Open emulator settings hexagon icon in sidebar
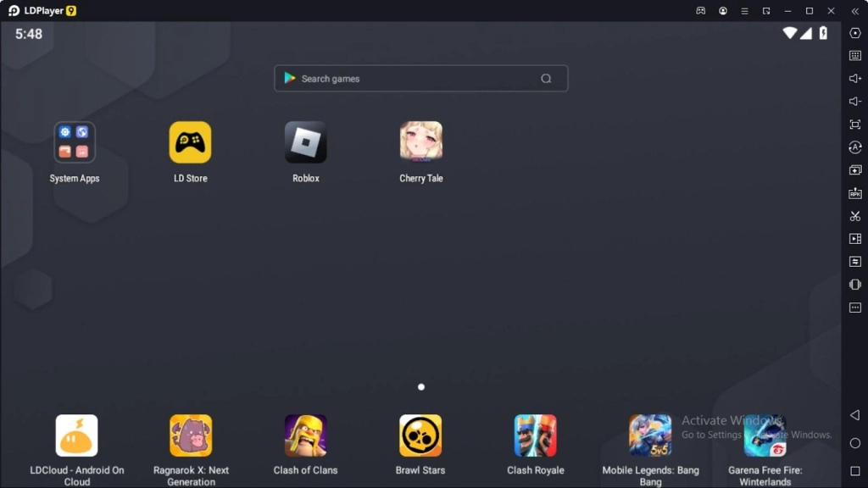868x488 pixels. click(x=854, y=33)
